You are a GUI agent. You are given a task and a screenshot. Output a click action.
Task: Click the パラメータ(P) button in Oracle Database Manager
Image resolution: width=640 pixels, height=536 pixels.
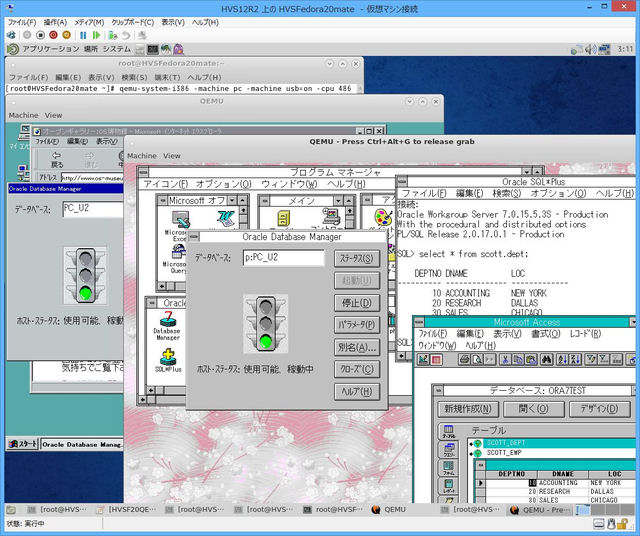pyautogui.click(x=357, y=325)
